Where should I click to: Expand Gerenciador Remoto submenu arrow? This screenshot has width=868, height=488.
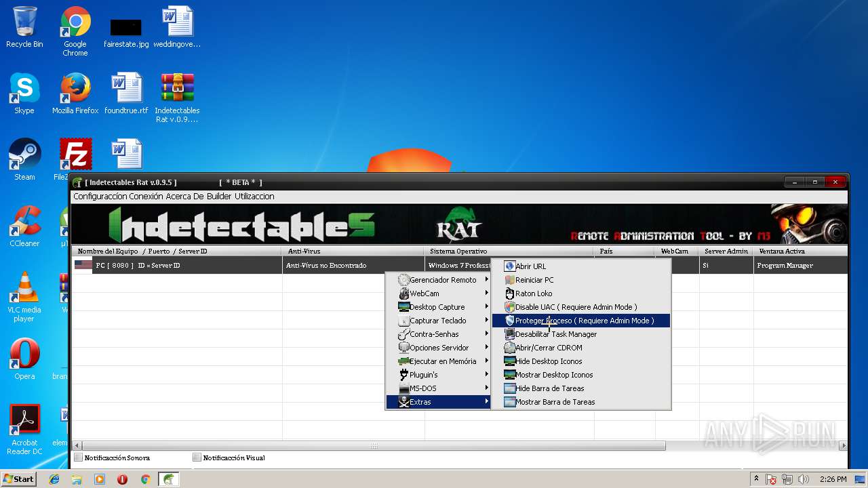[486, 280]
